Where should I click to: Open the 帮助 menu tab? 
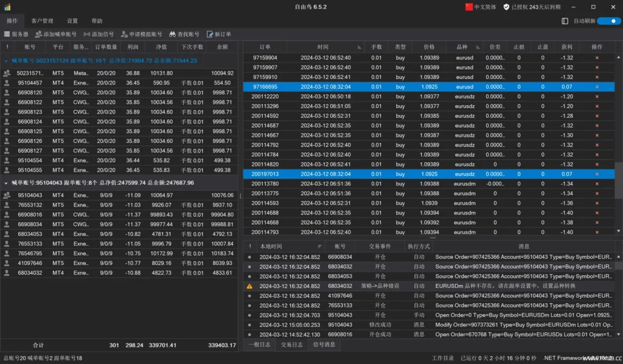coord(97,21)
